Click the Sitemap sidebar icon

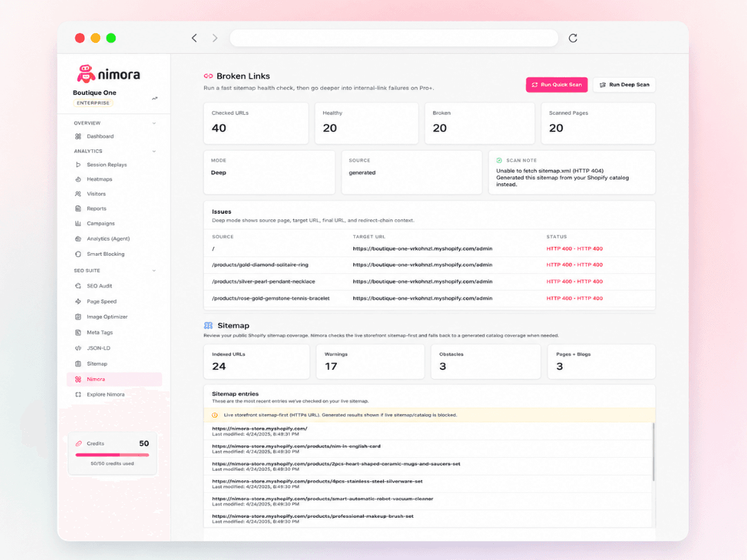(78, 364)
